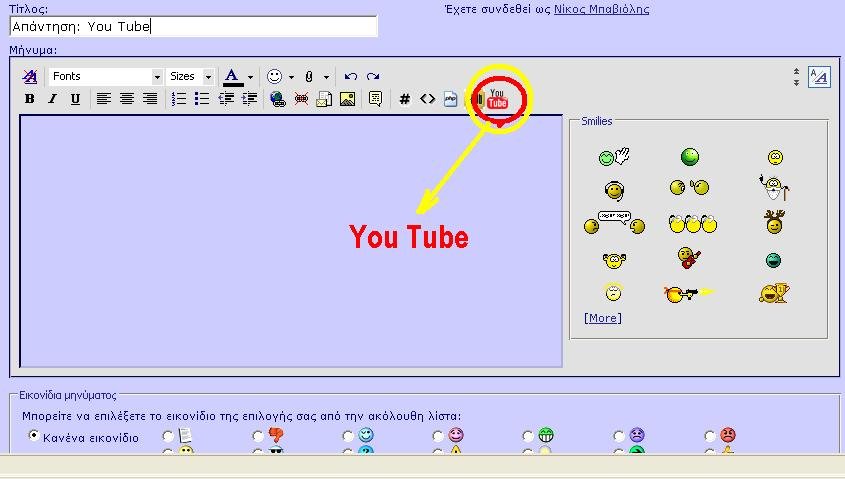The image size is (845, 479).
Task: Insert the reindeer antlers smiley
Action: 774,222
